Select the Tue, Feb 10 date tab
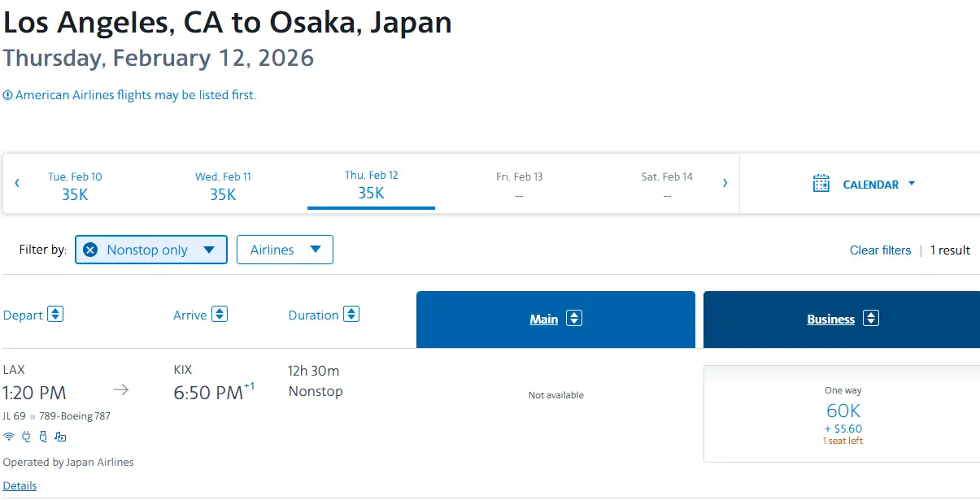Viewport: 980px width, 500px height. (x=75, y=185)
